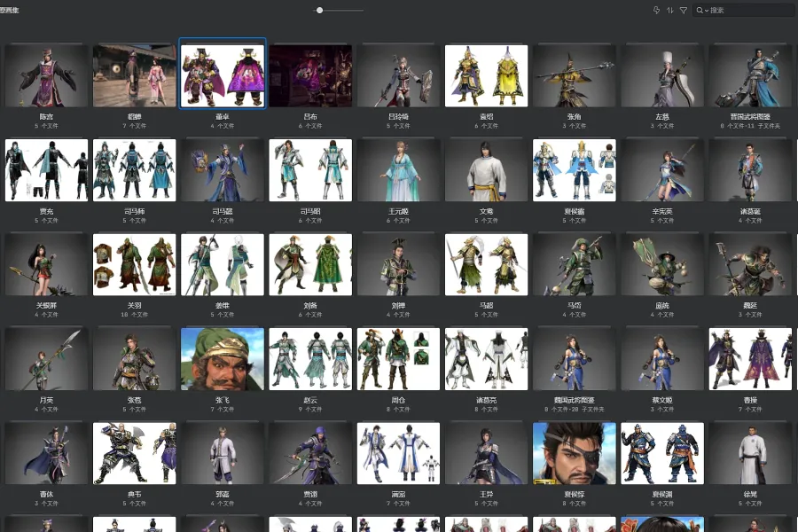Screen dimensions: 798x532
Task: Select the 诸葛亮 folder thumbnail
Action: coord(487,359)
